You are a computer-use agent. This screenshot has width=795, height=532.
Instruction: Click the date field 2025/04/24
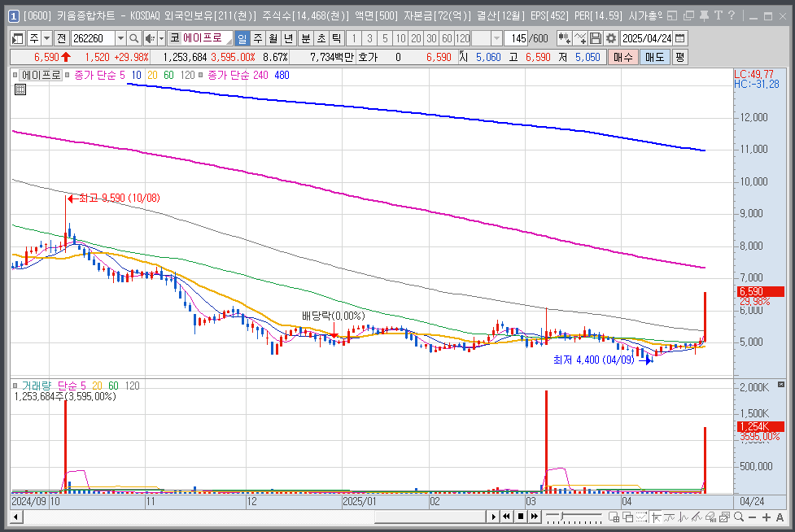(647, 38)
